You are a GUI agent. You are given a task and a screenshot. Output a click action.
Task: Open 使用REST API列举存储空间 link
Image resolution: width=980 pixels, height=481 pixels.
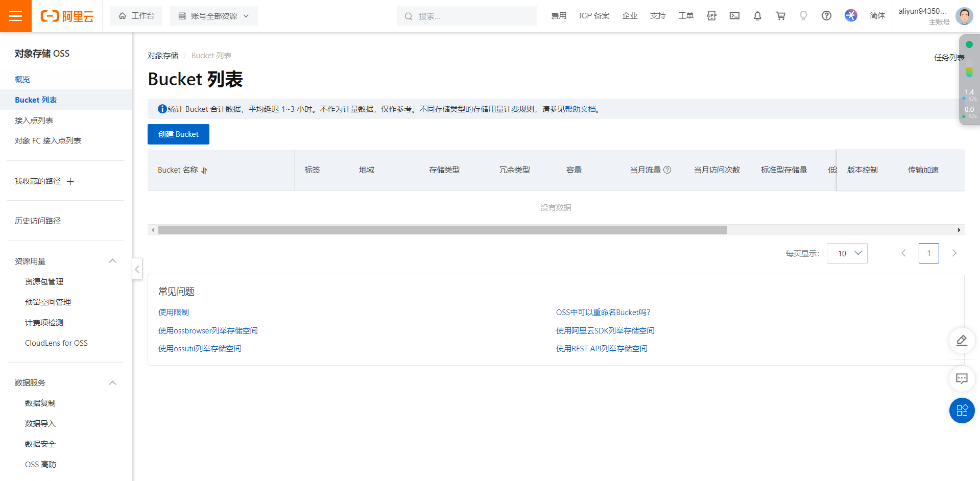pyautogui.click(x=602, y=348)
